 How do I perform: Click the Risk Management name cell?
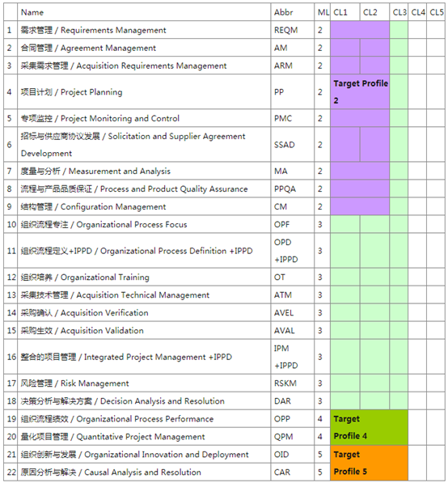[x=144, y=383]
